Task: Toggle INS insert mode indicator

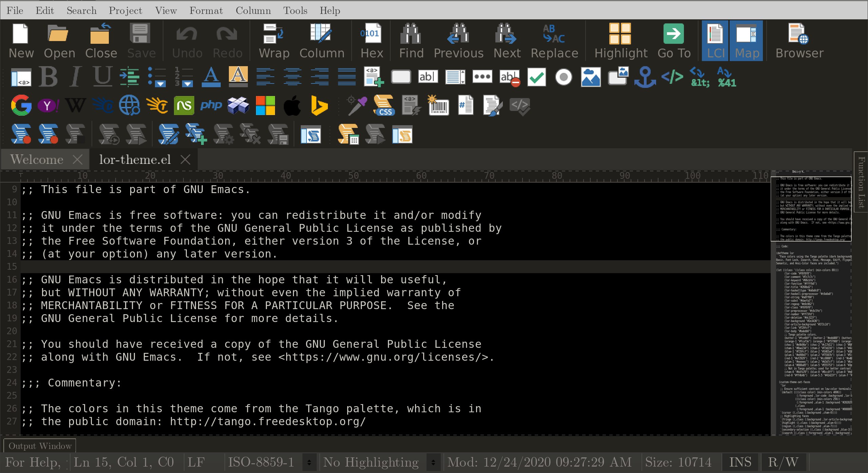Action: [741, 462]
